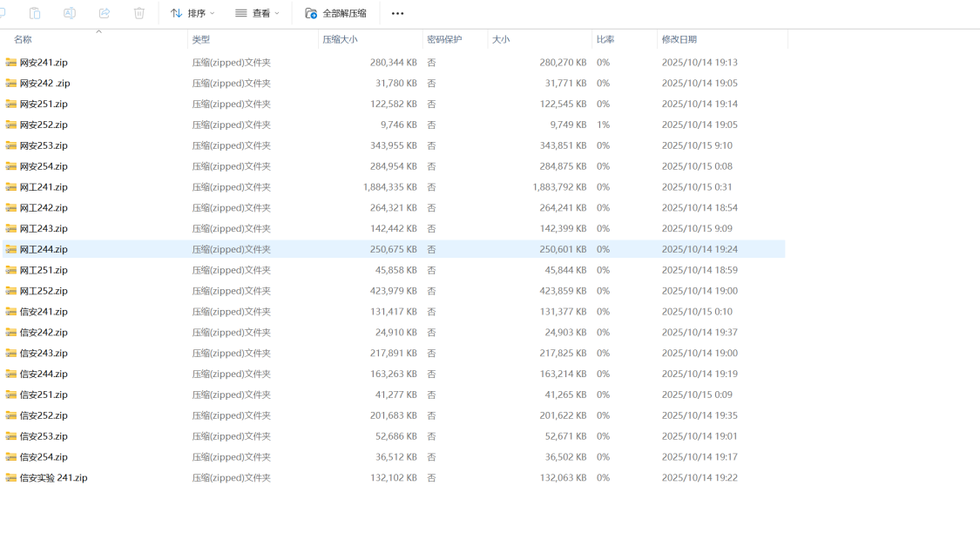Click the zip icon for 信安实验 241.zip
Viewport: 980px width, 533px height.
coord(11,478)
